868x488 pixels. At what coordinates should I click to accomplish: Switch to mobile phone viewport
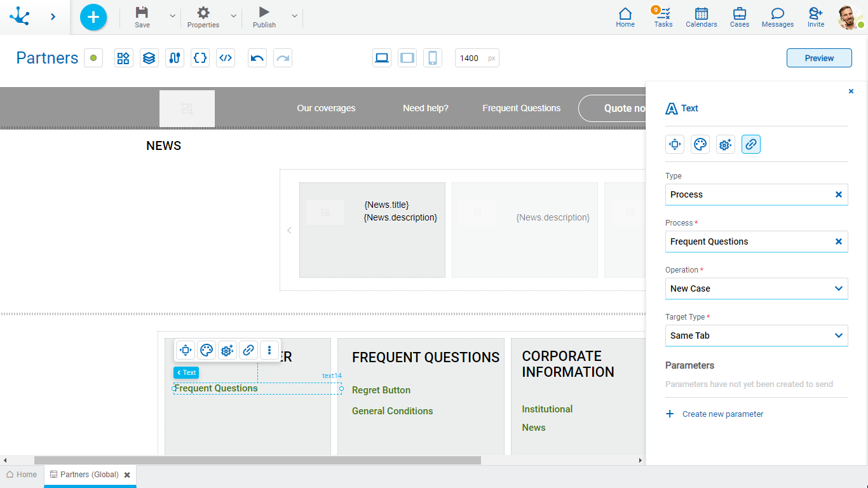433,58
